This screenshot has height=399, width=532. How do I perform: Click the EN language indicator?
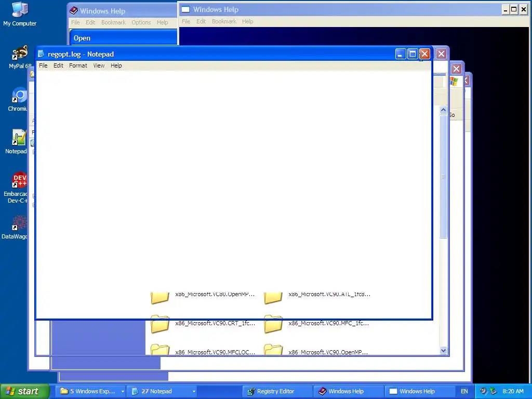[x=464, y=391]
